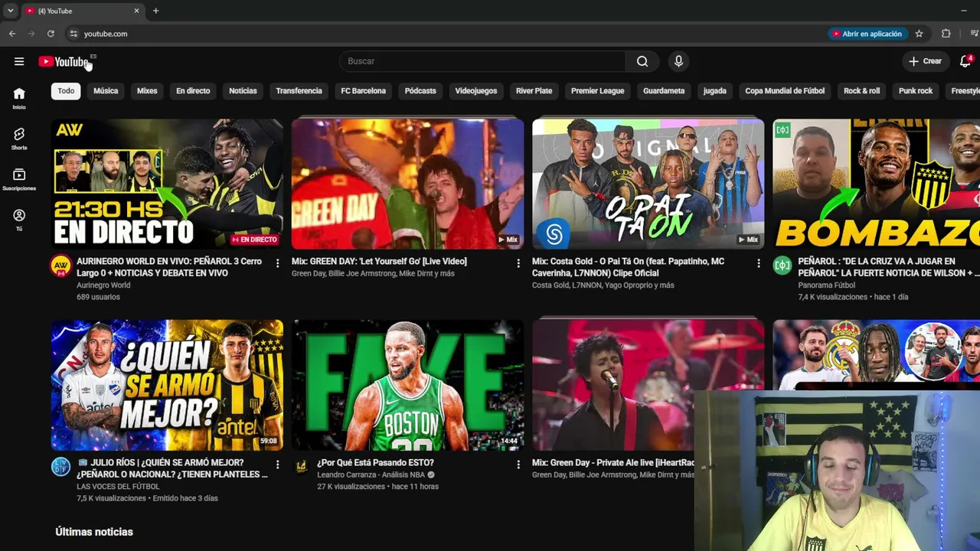The image size is (980, 551).
Task: Click Abrir en aplicación button
Action: [x=867, y=34]
